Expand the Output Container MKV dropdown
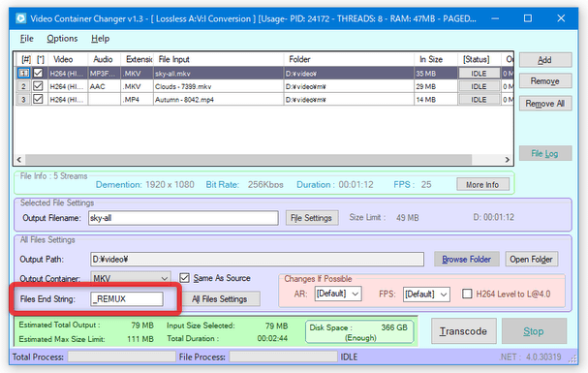 (165, 278)
